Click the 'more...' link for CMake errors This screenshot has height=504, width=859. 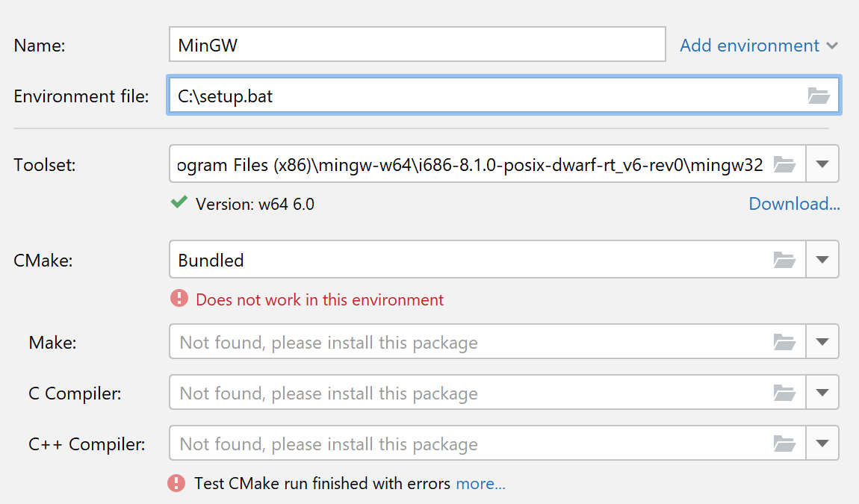[480, 484]
